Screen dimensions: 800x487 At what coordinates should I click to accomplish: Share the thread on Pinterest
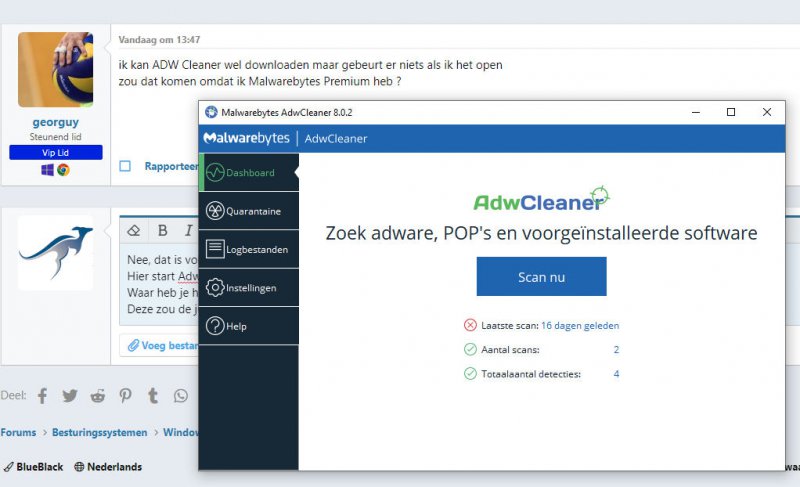125,395
